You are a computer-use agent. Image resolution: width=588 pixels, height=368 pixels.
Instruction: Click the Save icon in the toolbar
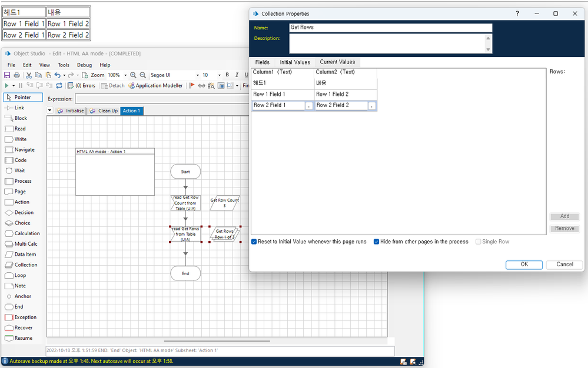pos(7,75)
